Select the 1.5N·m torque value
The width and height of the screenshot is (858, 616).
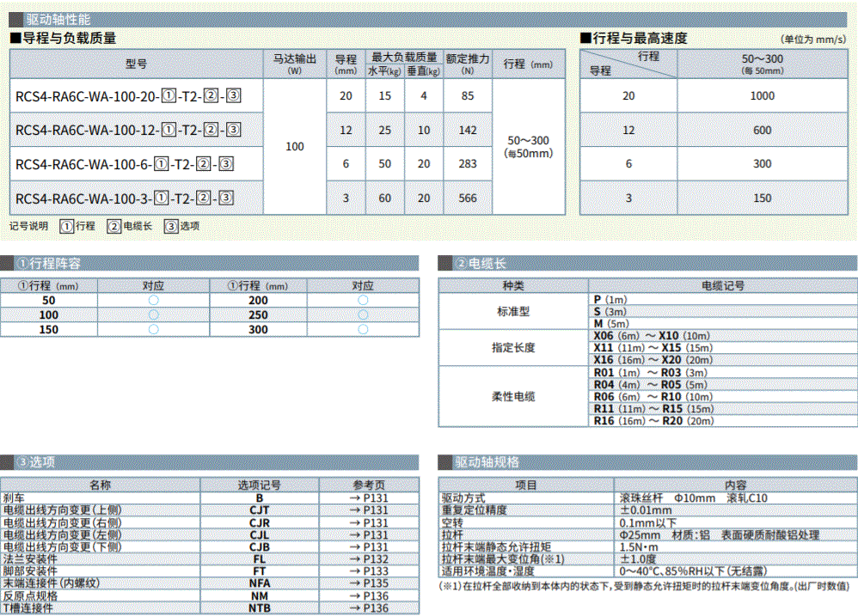tap(639, 547)
